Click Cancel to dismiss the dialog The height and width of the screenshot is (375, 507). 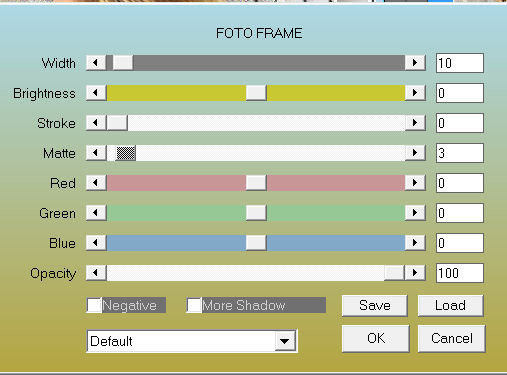tap(452, 338)
